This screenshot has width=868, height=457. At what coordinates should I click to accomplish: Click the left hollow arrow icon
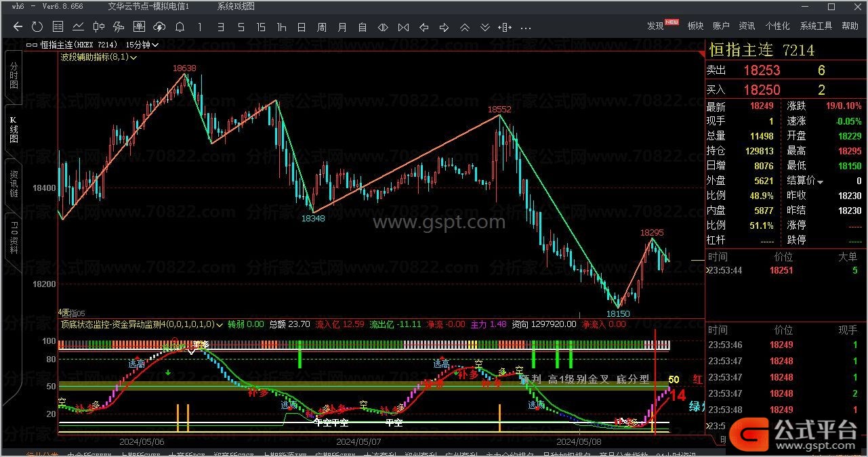click(424, 27)
